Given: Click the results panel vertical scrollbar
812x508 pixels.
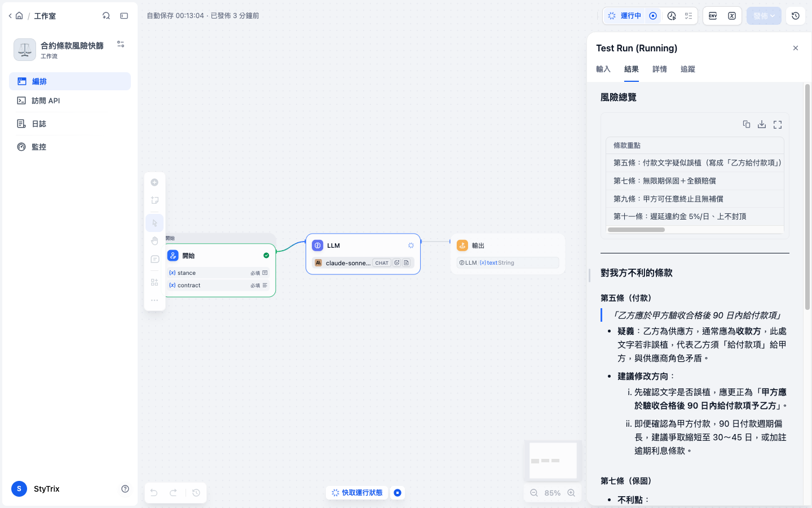Looking at the screenshot, I should [x=807, y=197].
